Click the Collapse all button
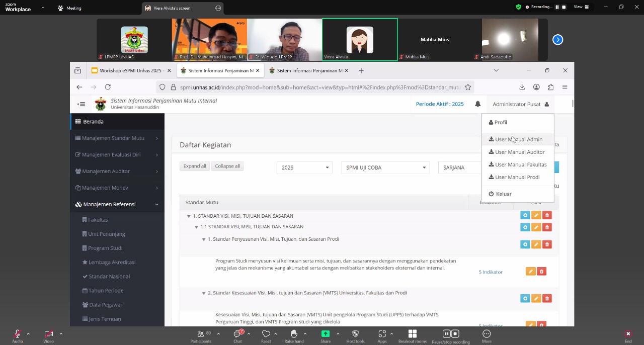Image resolution: width=644 pixels, height=345 pixels. click(x=227, y=166)
